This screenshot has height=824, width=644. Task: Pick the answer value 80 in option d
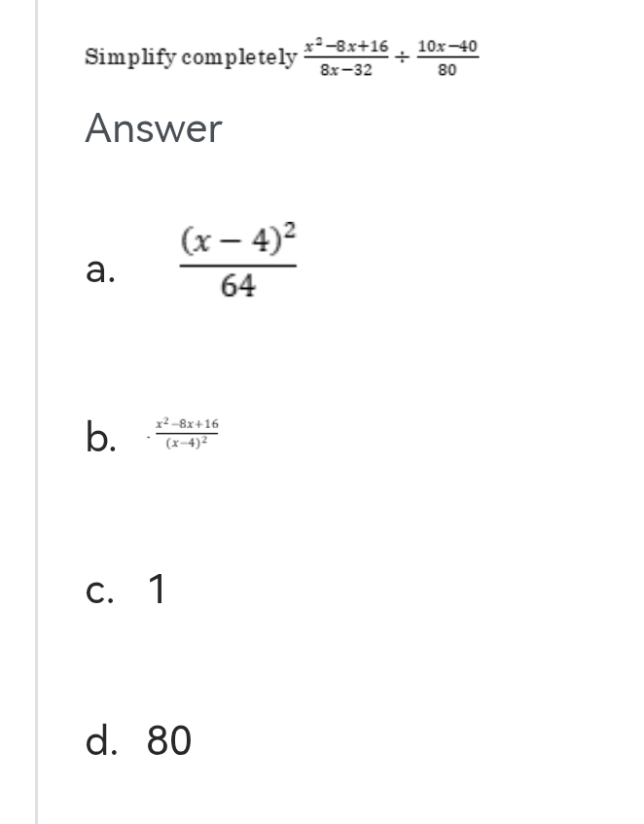(x=169, y=741)
